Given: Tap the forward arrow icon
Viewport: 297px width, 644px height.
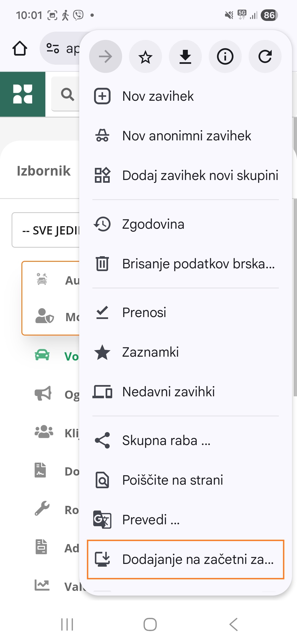Looking at the screenshot, I should (x=105, y=57).
